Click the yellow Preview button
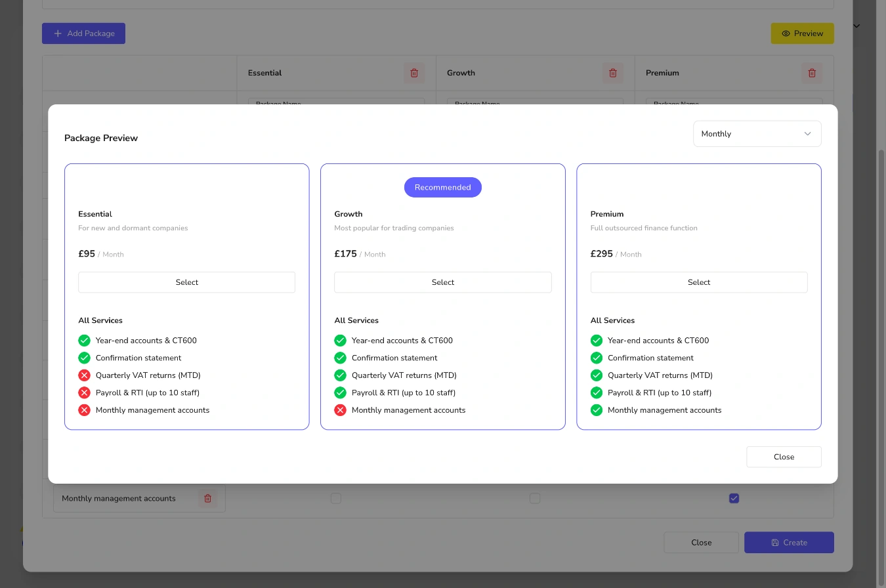The image size is (886, 588). click(802, 33)
